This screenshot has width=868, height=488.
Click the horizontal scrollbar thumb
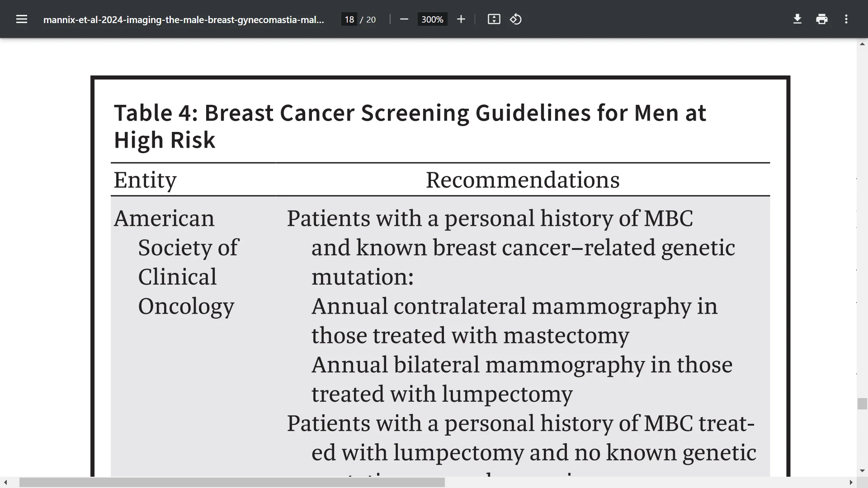coord(232,483)
